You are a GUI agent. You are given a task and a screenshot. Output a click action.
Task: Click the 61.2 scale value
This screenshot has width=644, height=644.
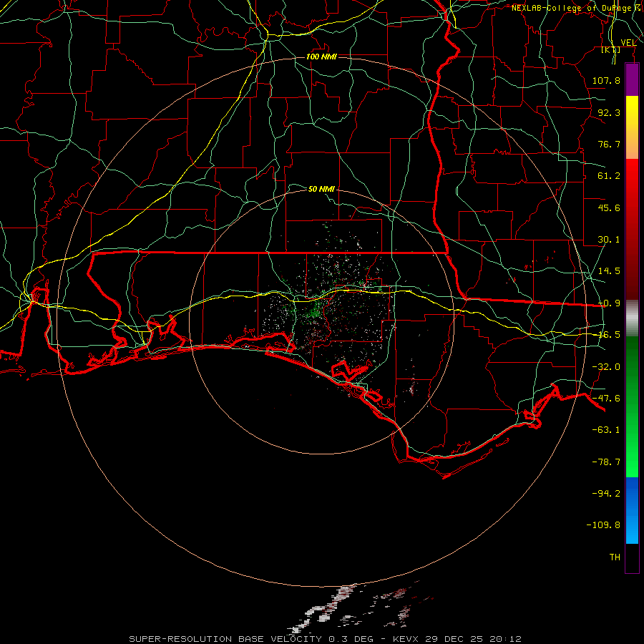tap(609, 176)
